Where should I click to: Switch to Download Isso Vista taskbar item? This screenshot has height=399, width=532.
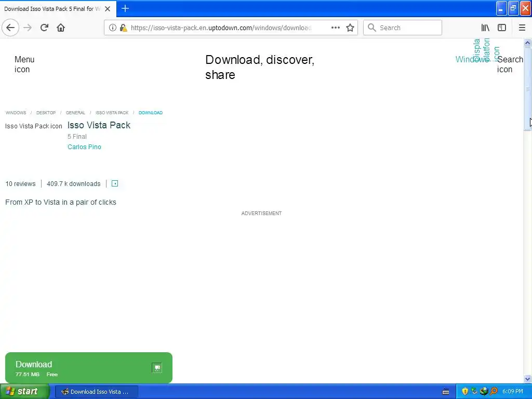coord(96,392)
